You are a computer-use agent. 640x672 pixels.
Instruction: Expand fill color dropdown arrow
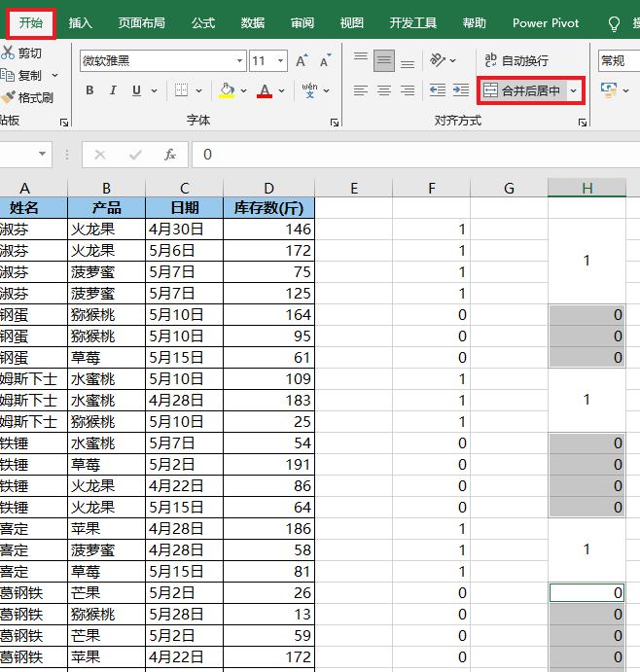coord(243,90)
